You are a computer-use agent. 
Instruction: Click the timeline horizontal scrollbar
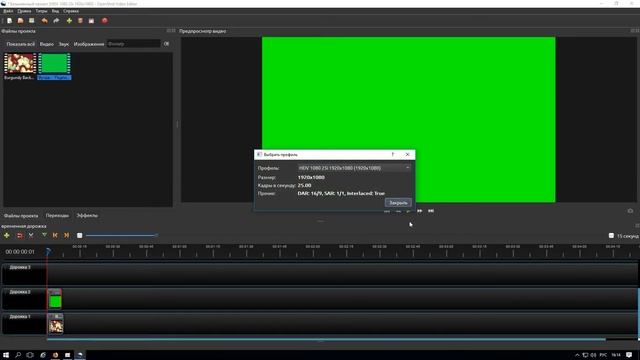[x=326, y=339]
